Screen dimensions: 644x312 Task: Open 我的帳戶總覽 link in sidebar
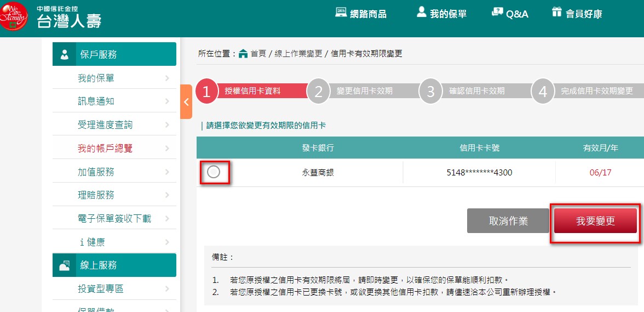[105, 148]
